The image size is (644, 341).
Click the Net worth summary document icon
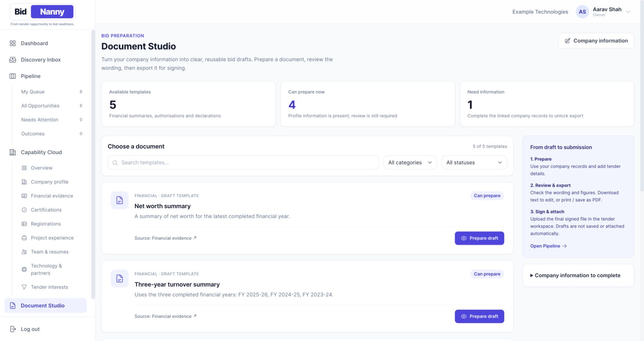click(x=120, y=200)
